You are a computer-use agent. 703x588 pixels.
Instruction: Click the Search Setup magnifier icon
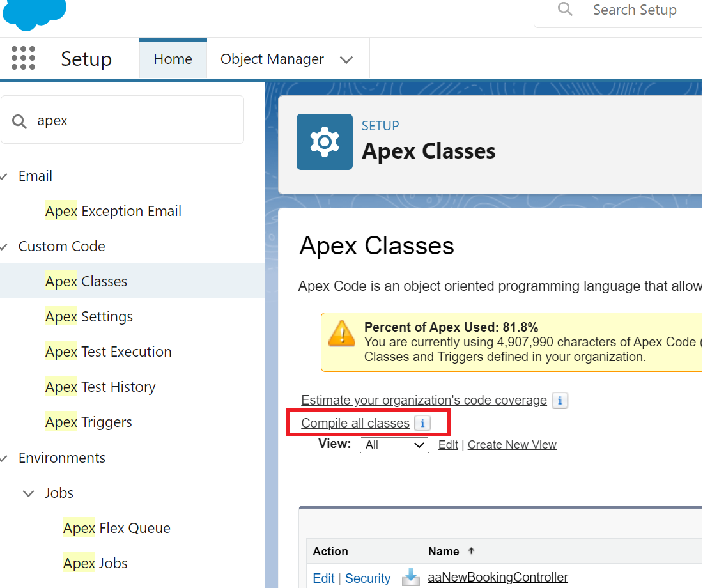(565, 9)
